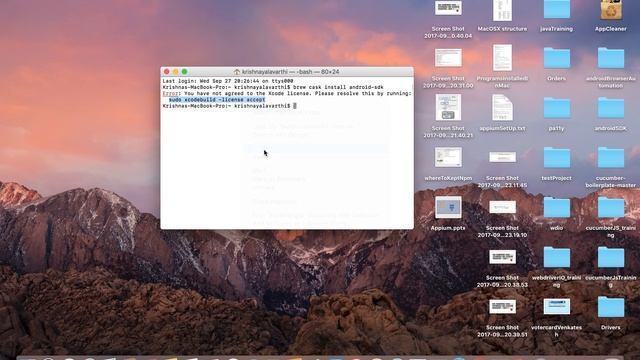Click the 'brew cask install android-sdk' command text

pos(338,87)
